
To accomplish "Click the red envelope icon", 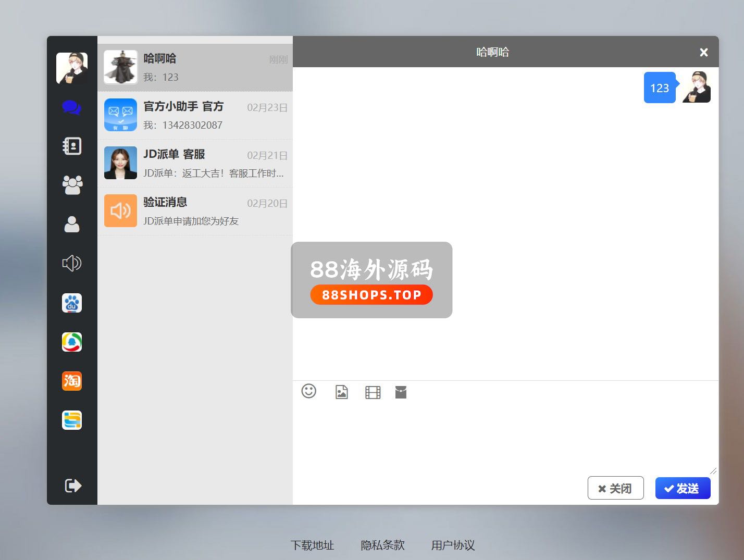I will point(401,392).
